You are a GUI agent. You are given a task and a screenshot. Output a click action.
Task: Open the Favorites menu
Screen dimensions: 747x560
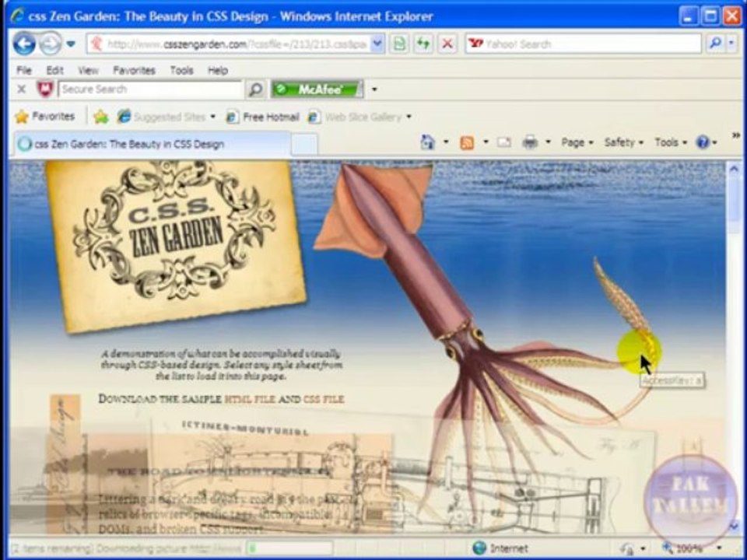135,71
